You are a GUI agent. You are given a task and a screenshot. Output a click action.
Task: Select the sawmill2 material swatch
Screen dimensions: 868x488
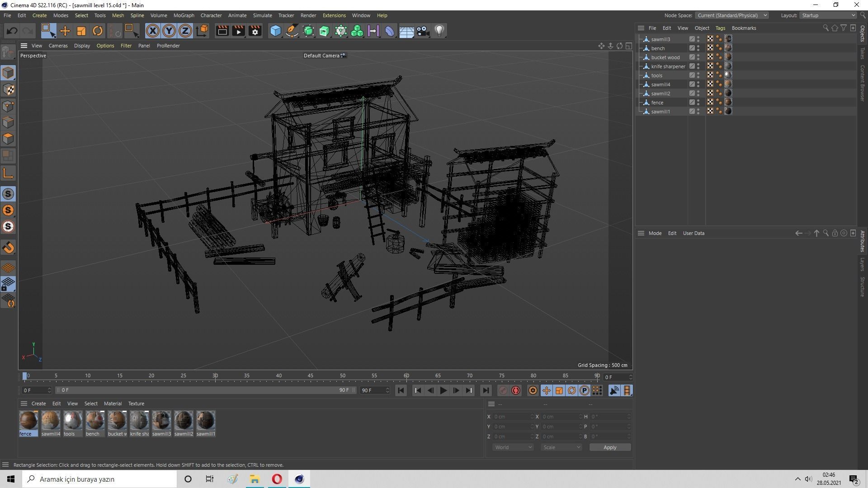[x=184, y=423]
